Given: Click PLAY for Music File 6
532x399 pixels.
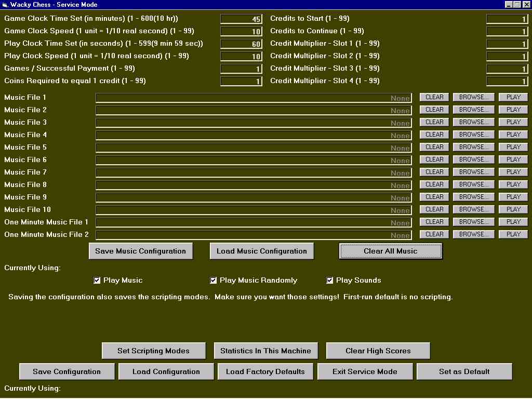Looking at the screenshot, I should coord(513,160).
